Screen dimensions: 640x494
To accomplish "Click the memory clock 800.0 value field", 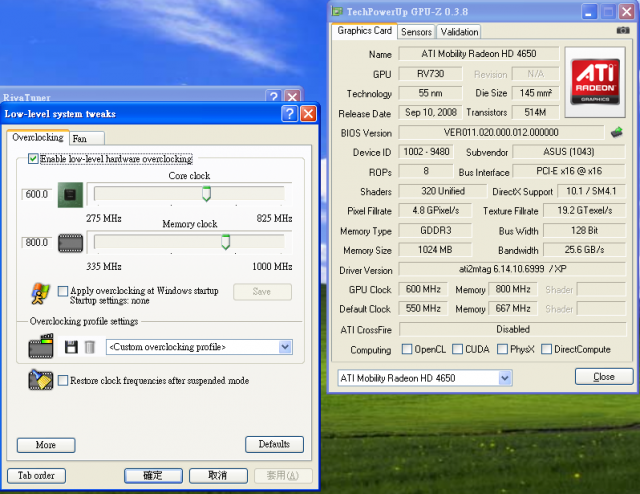I will [37, 243].
